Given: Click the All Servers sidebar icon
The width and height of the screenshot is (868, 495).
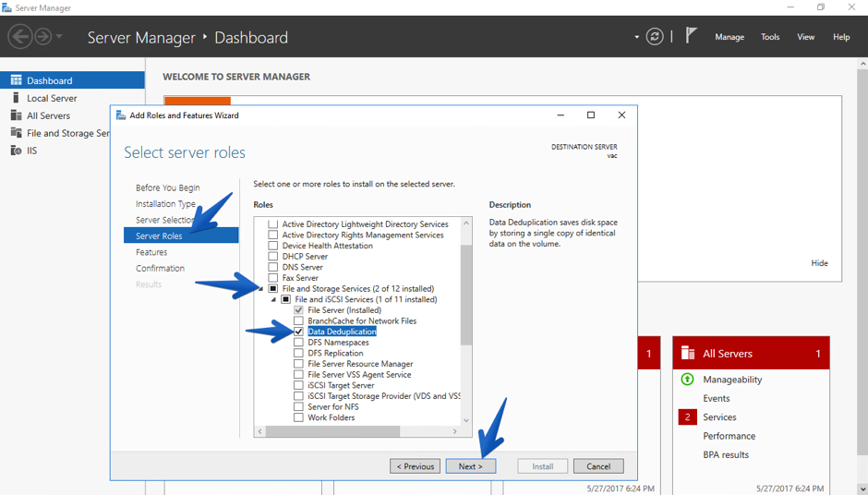Looking at the screenshot, I should [16, 115].
